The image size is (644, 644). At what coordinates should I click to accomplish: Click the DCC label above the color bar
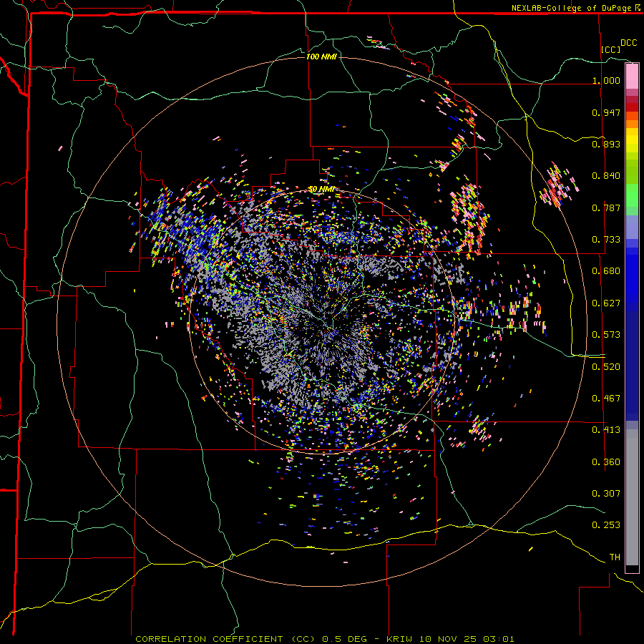[x=628, y=43]
